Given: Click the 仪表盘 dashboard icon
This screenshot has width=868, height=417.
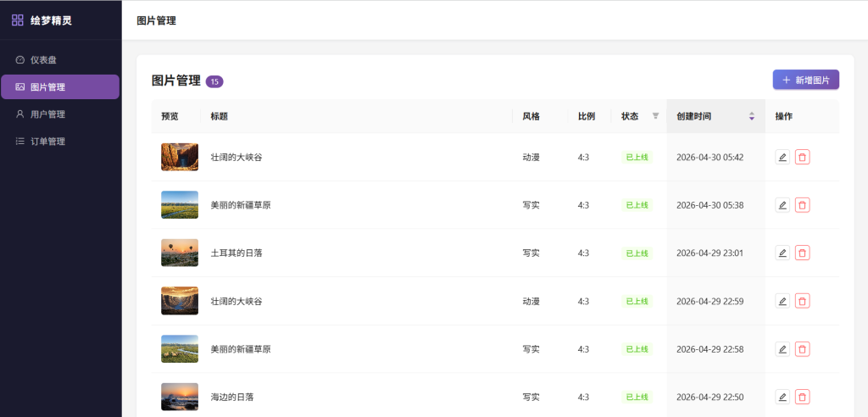Looking at the screenshot, I should (20, 59).
